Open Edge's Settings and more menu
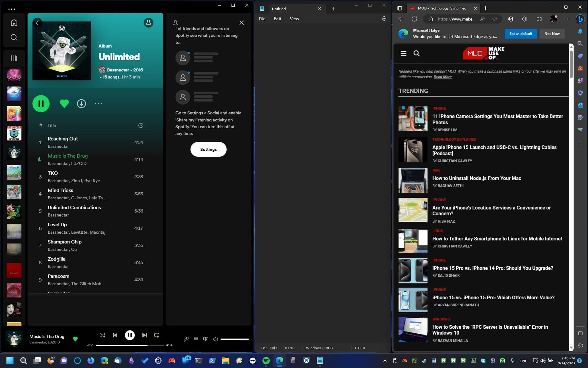Screen dimensions: 588x368 click(x=567, y=19)
